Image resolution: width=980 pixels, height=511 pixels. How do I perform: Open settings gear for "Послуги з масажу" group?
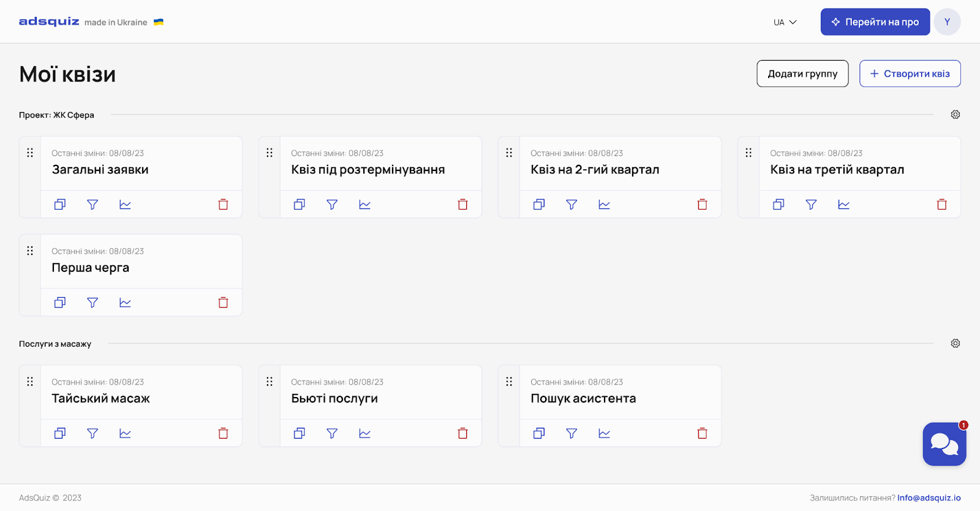tap(956, 344)
